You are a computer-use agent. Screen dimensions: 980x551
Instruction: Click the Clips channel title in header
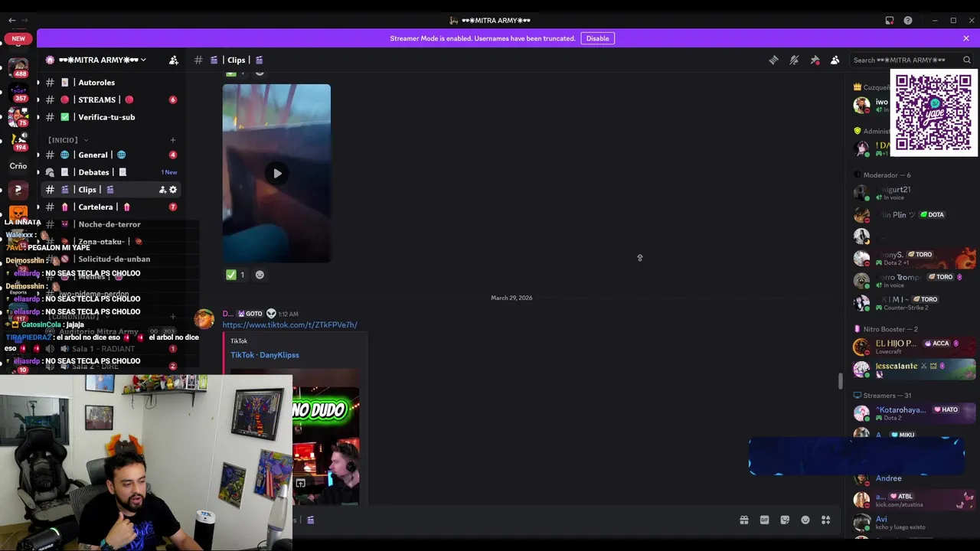point(236,60)
